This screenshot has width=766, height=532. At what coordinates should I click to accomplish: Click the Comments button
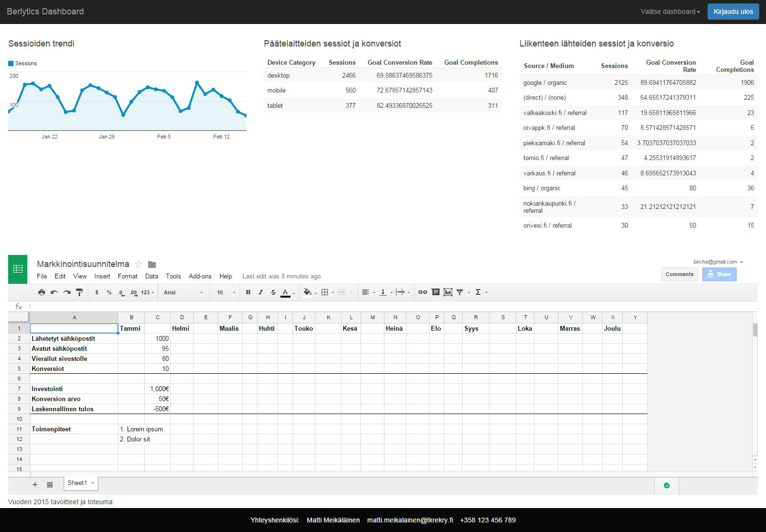click(679, 274)
